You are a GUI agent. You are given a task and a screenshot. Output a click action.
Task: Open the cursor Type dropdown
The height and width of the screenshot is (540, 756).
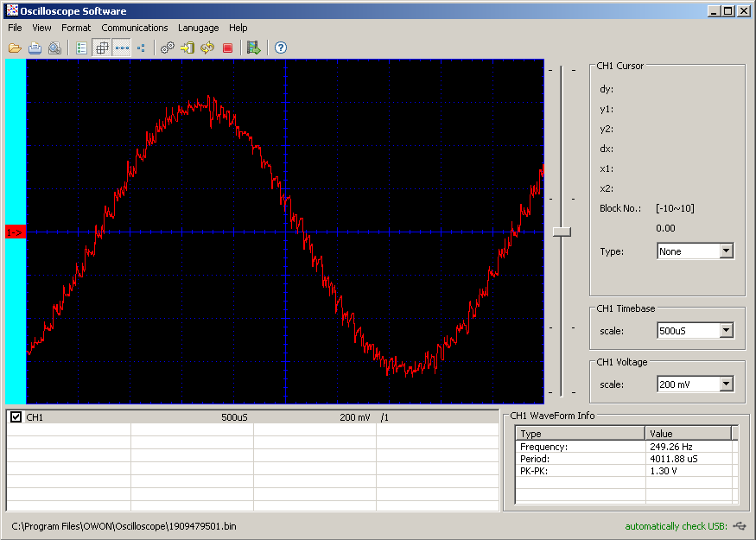click(x=726, y=251)
